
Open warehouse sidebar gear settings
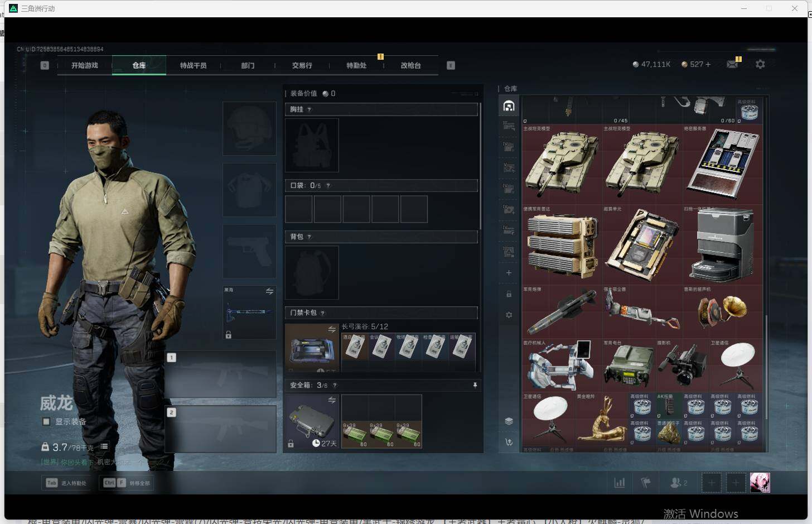pyautogui.click(x=509, y=315)
